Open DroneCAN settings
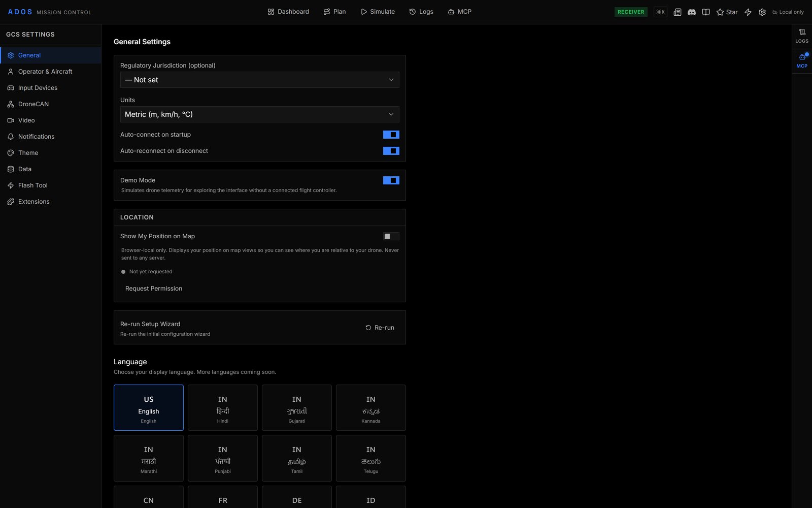812x508 pixels. coord(51,104)
